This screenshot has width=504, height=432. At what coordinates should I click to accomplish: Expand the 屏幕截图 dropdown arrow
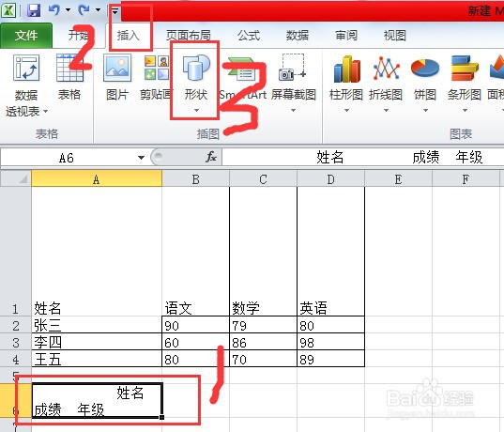tap(293, 110)
